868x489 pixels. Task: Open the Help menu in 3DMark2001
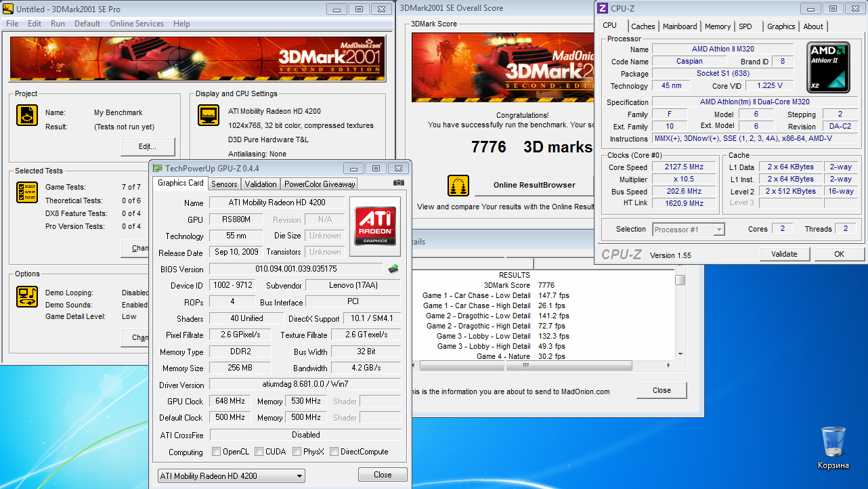click(181, 24)
